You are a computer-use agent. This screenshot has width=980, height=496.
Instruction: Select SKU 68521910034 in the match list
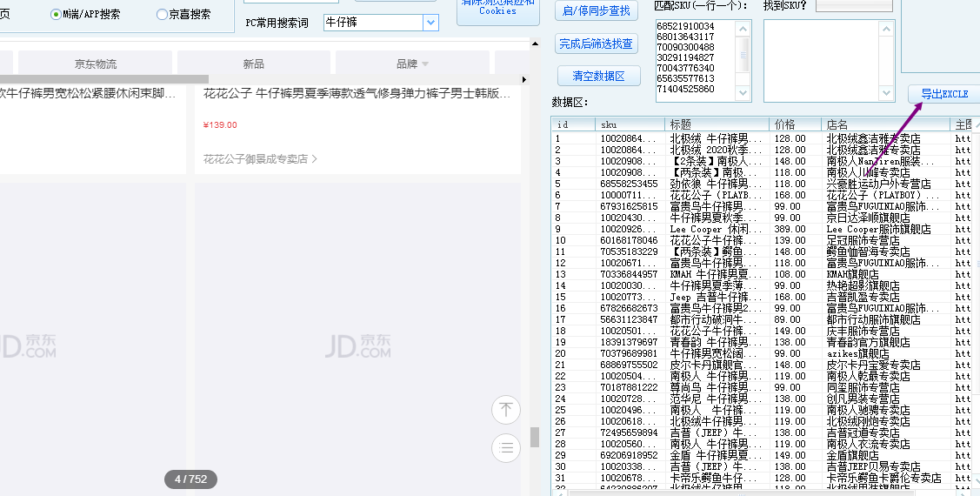coord(685,26)
